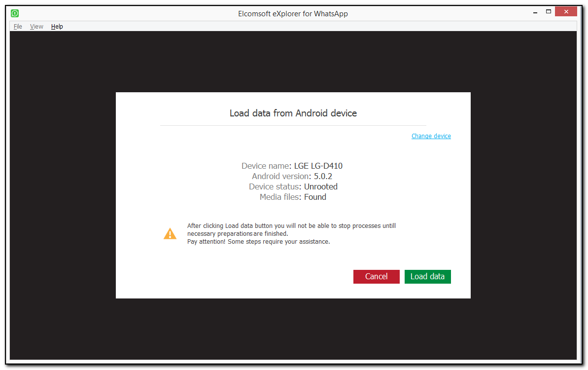Close Elcomsoft eXplorer with the red X

point(566,11)
